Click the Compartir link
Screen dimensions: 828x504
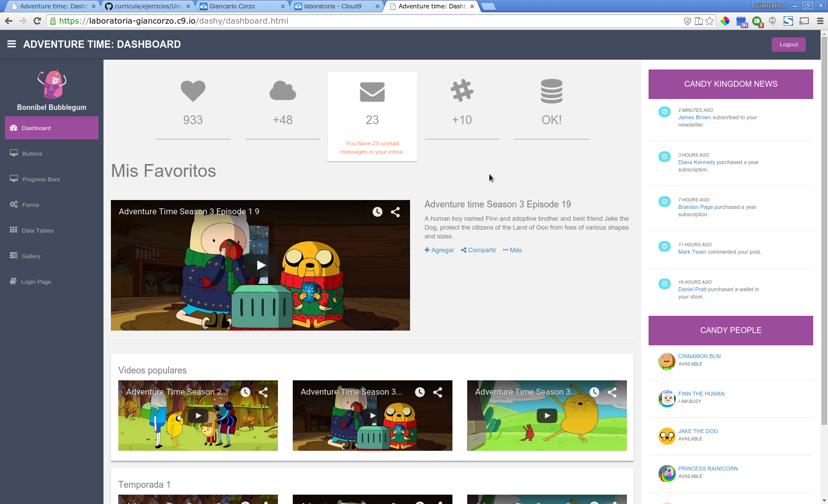coord(479,250)
